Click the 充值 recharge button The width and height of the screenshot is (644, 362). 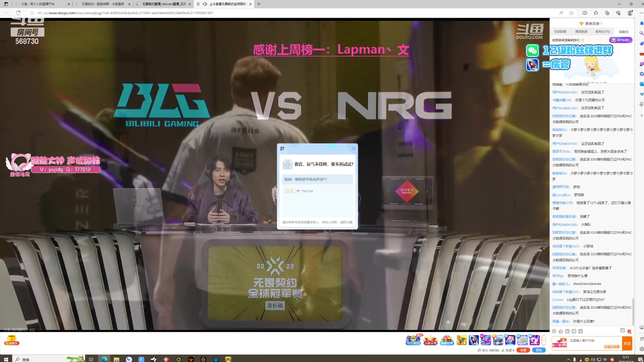[x=523, y=350]
